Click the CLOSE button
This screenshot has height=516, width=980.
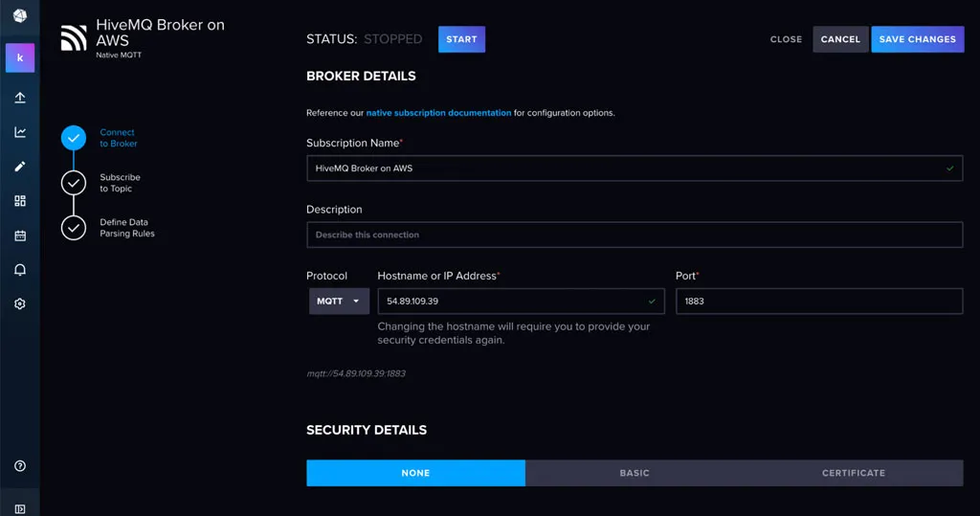(x=786, y=39)
